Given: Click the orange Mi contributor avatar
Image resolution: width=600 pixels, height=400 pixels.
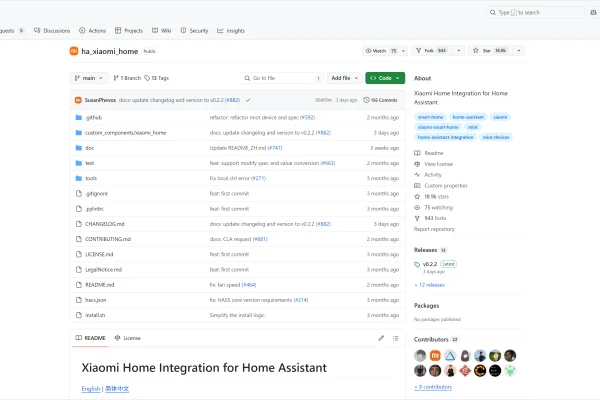Looking at the screenshot, I should [x=435, y=356].
